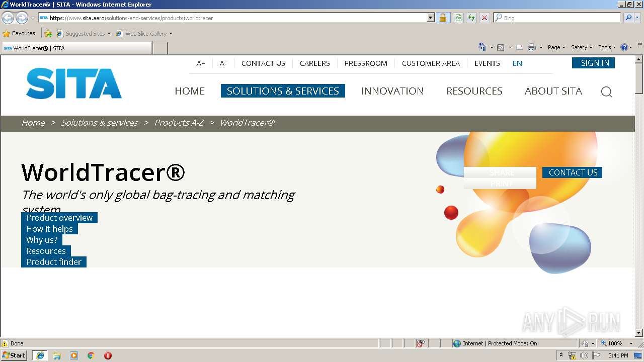Open the CAREERS link
Viewport: 644px width, 362px height.
(x=315, y=63)
